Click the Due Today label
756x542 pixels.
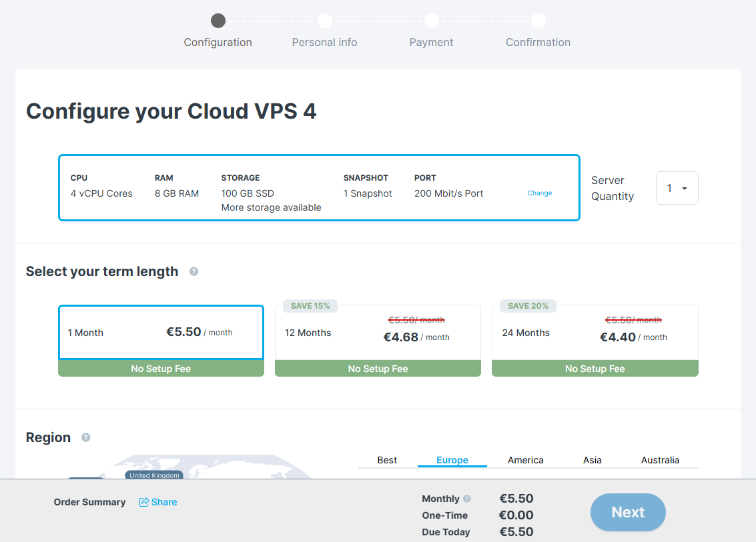click(x=446, y=532)
